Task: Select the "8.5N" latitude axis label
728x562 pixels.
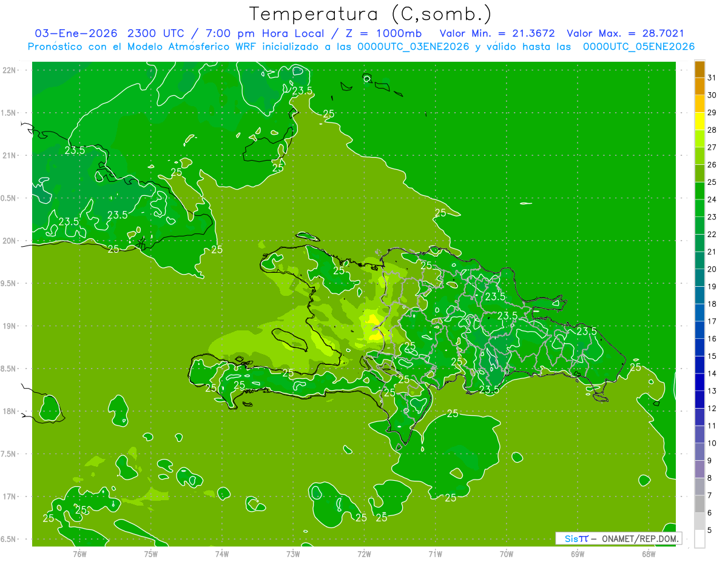Action: coord(9,369)
